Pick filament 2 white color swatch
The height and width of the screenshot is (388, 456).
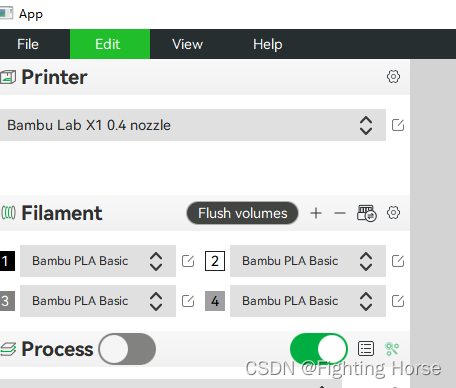pos(215,261)
